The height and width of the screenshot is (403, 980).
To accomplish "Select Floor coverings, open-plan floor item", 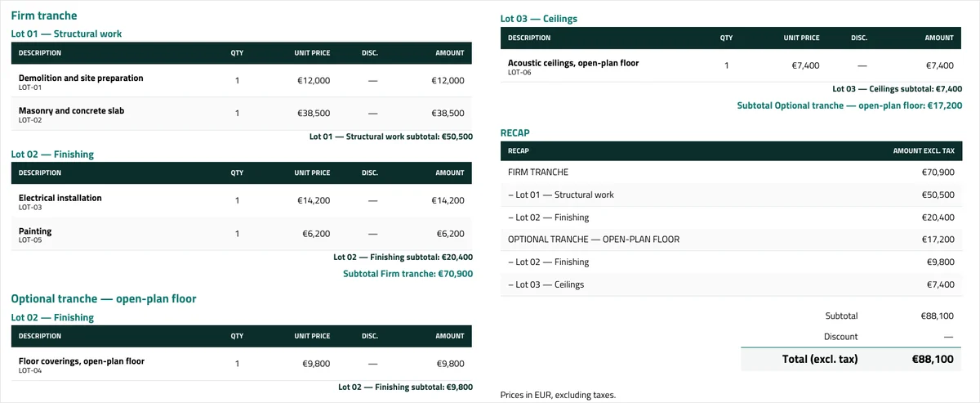I will (x=242, y=364).
